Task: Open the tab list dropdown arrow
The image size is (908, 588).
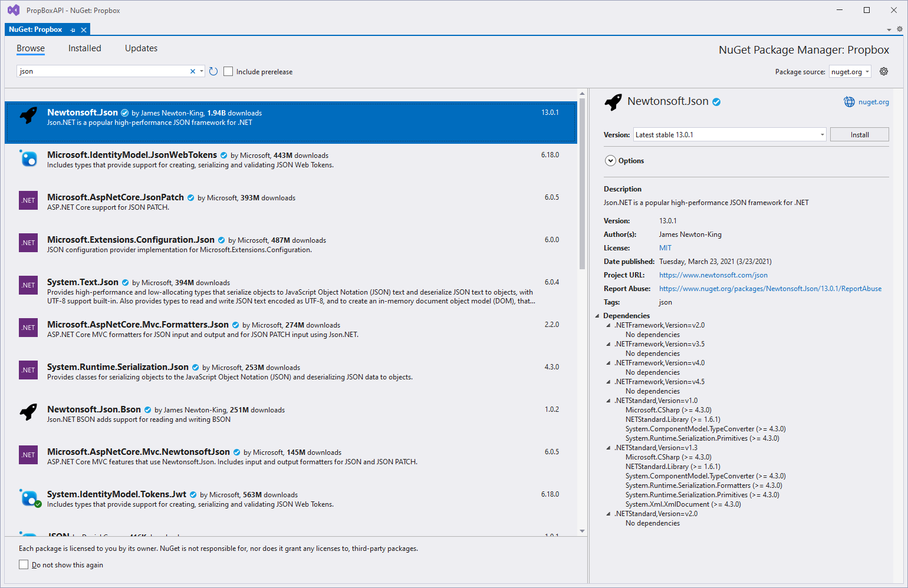Action: 889,29
